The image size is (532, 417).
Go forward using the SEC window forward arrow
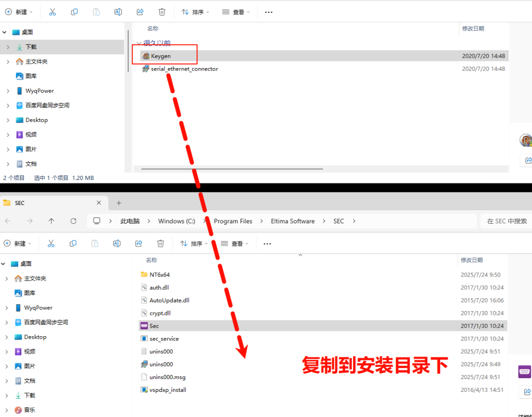30,221
